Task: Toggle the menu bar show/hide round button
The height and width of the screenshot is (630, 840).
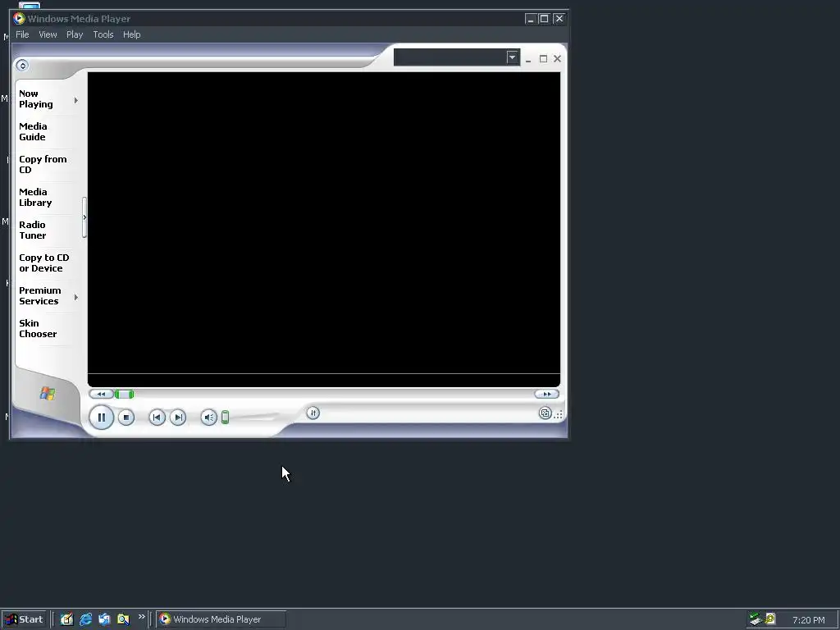Action: pos(22,66)
